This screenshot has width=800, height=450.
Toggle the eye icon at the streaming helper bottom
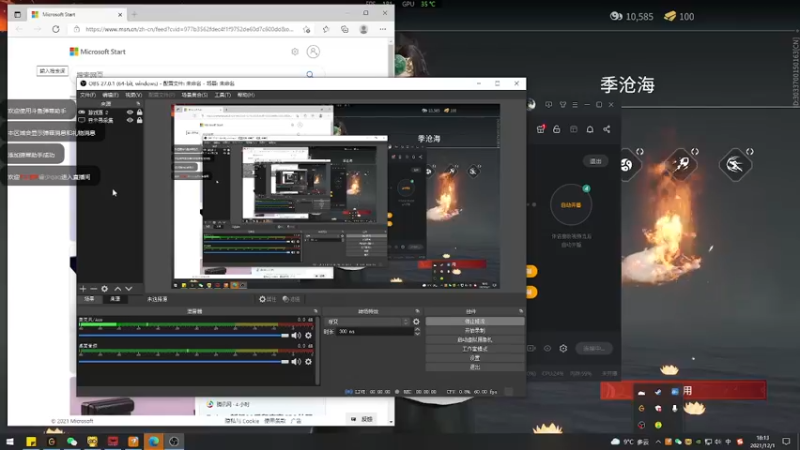(x=547, y=348)
